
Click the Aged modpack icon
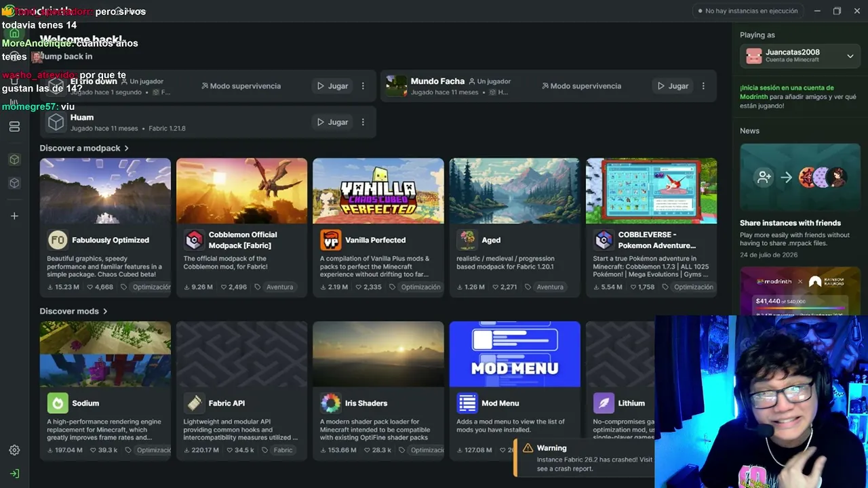pos(467,240)
